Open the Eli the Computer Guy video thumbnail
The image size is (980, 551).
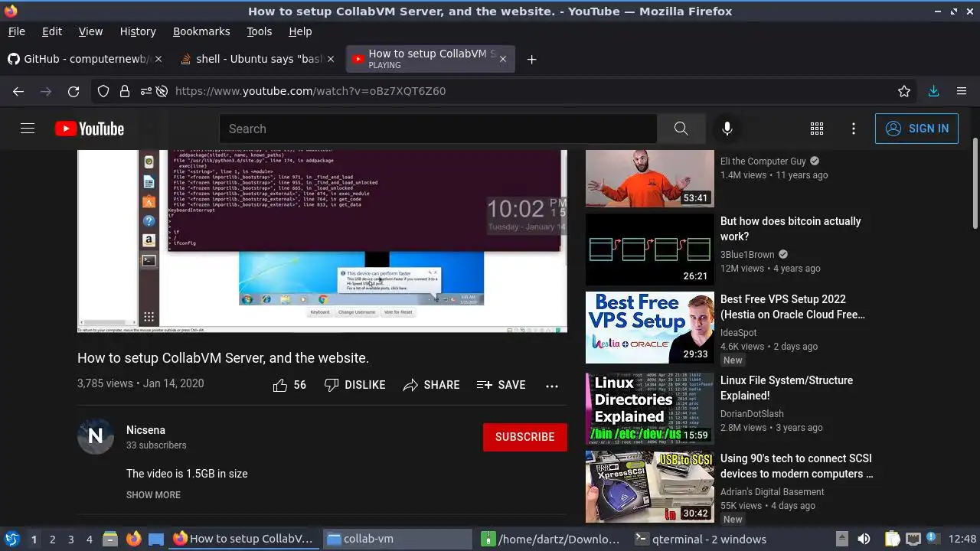pyautogui.click(x=649, y=178)
